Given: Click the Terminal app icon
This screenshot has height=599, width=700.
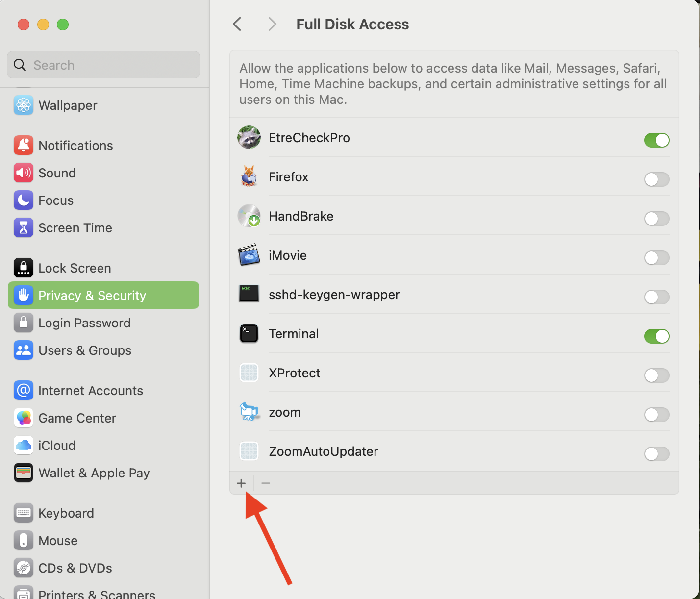Looking at the screenshot, I should (x=249, y=334).
